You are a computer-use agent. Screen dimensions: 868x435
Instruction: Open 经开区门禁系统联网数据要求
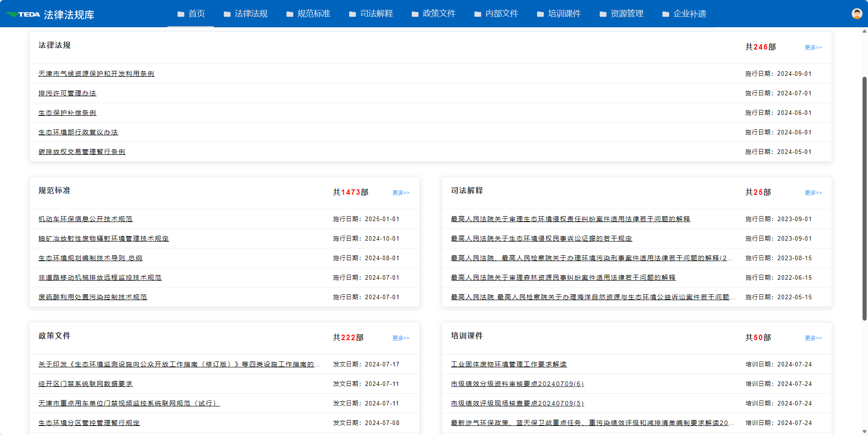[x=85, y=384]
